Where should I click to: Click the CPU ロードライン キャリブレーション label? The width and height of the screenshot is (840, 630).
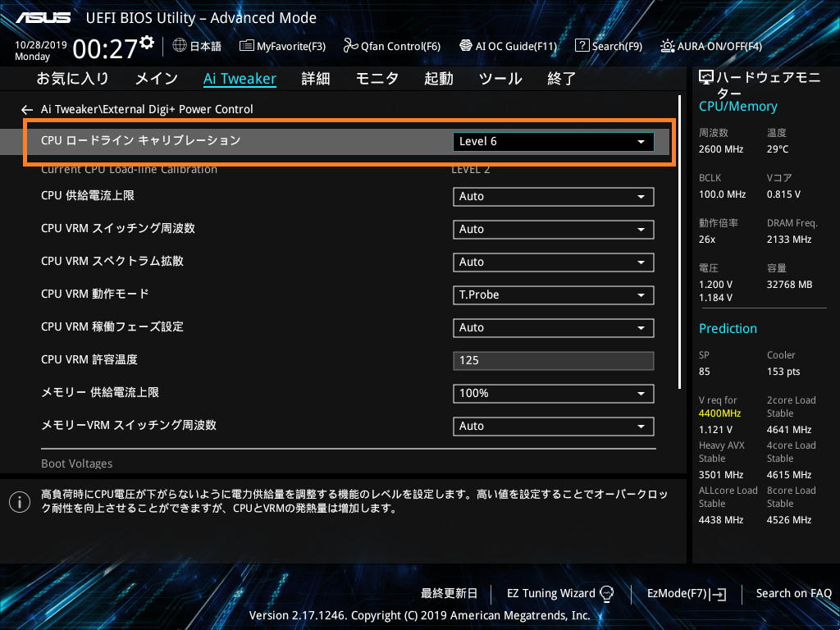point(141,141)
